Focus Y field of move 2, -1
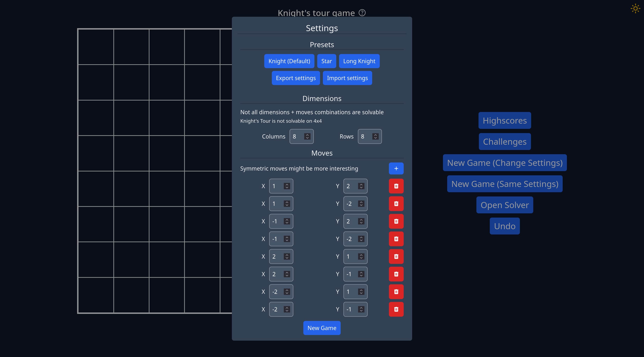Screen dimensions: 644x357 coord(355,274)
